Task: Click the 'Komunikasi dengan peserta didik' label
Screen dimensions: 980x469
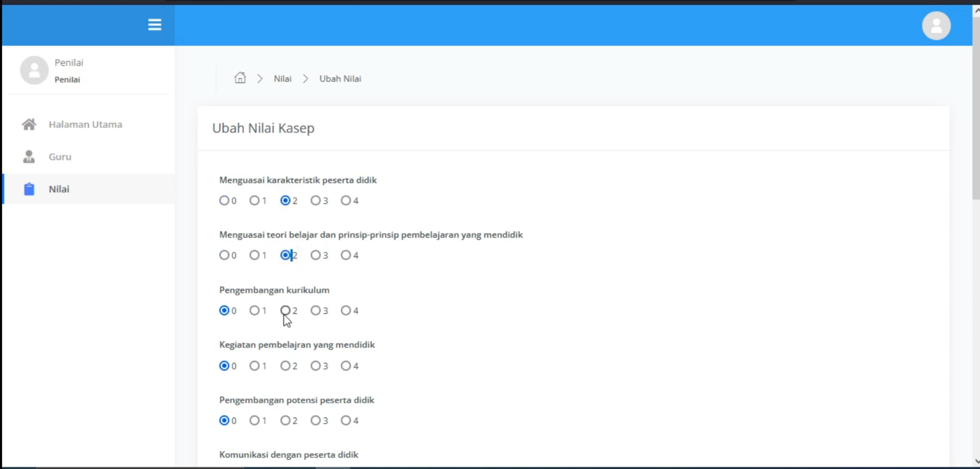Action: tap(289, 454)
